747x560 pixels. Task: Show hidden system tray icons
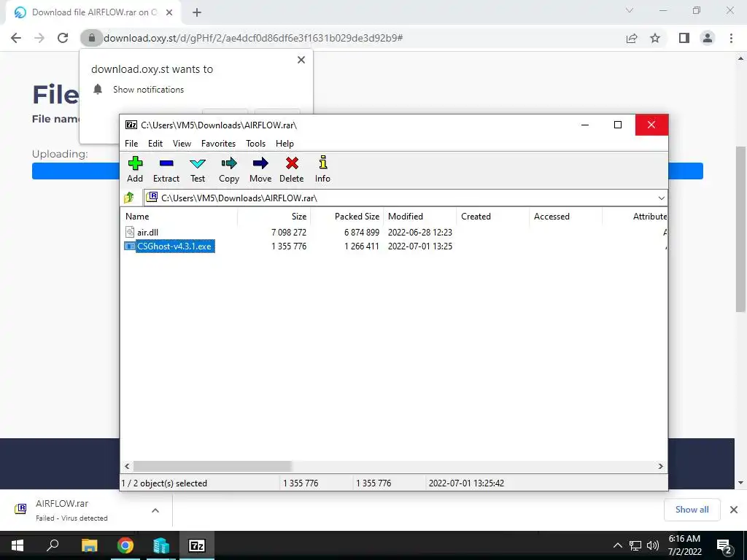617,545
